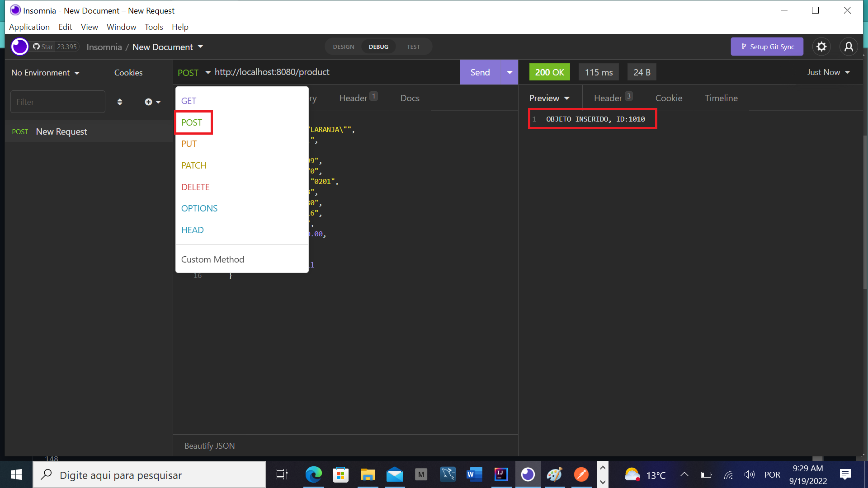Expand the New Document workspace dropdown

(x=167, y=47)
